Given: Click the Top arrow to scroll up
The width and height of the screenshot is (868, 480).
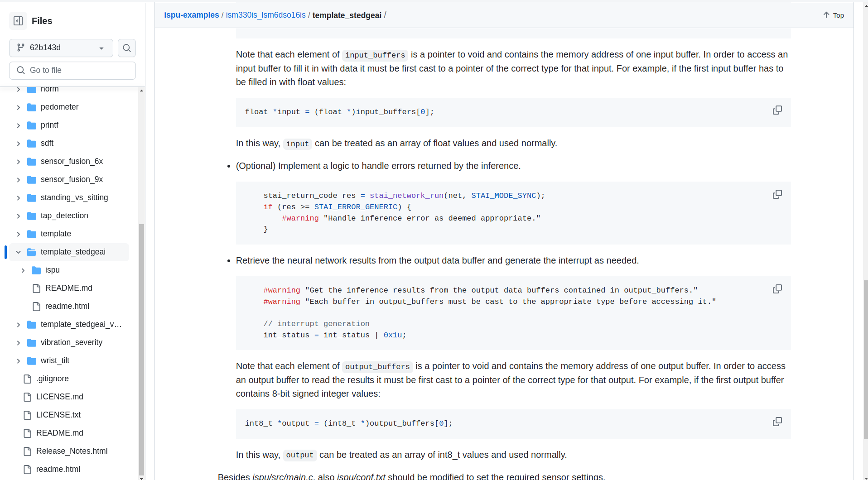Looking at the screenshot, I should [833, 15].
